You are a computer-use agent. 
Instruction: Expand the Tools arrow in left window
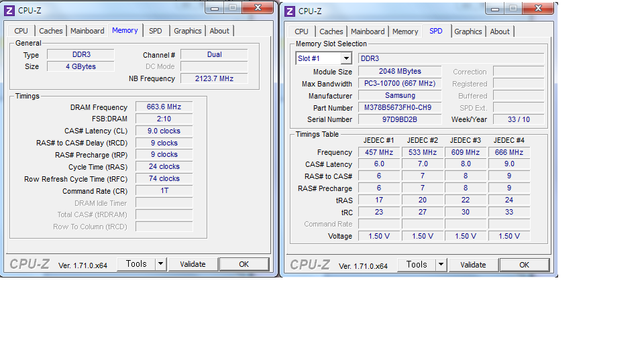160,264
